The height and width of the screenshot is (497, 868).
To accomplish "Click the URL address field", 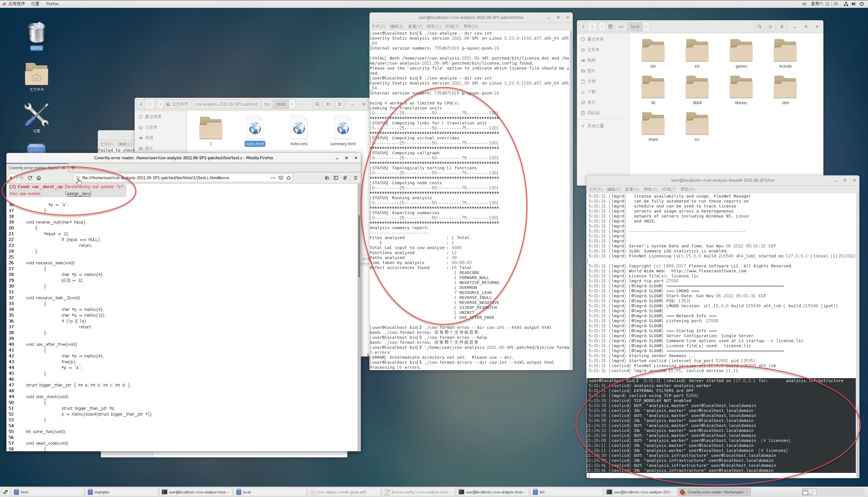I will point(171,178).
